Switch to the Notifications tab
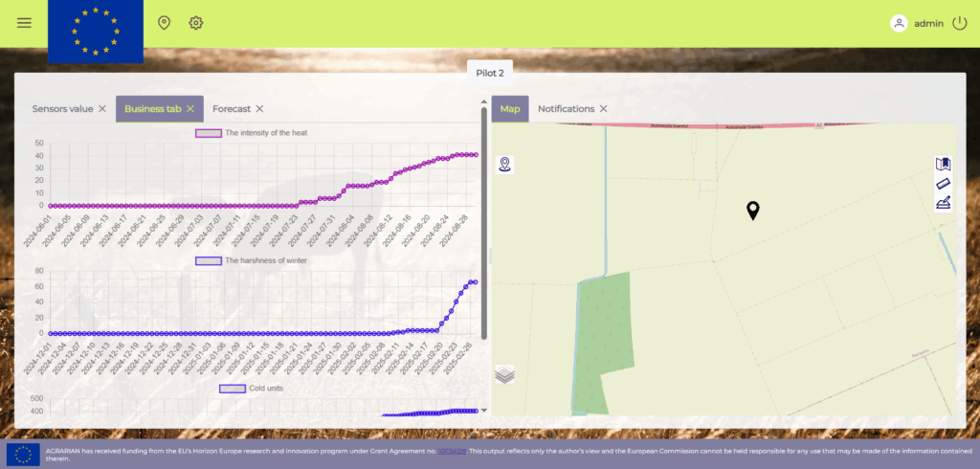The width and height of the screenshot is (980, 469). [566, 109]
